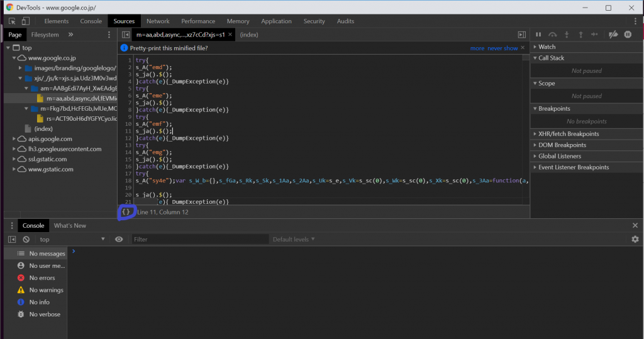
Task: Open the Application tab
Action: pyautogui.click(x=276, y=21)
